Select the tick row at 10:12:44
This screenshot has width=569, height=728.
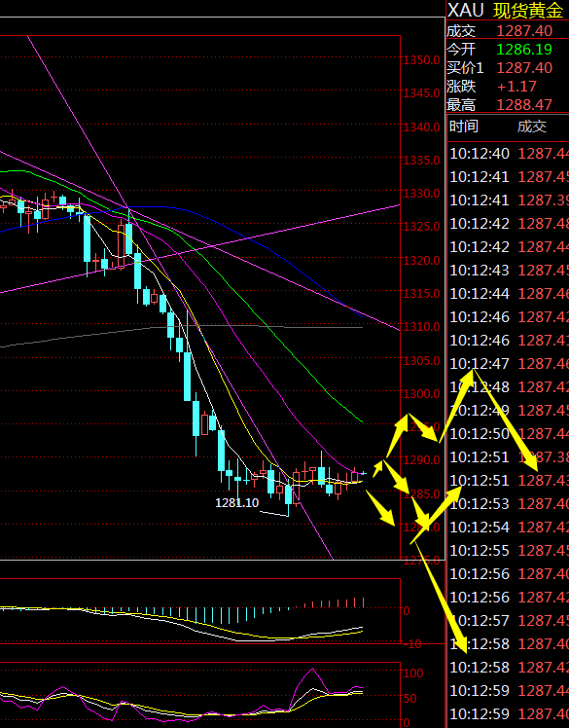click(x=509, y=294)
